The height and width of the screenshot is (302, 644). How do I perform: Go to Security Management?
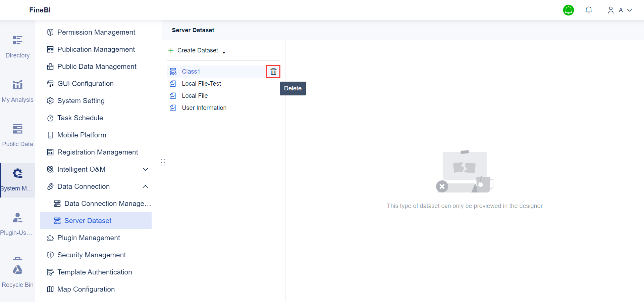(x=91, y=255)
